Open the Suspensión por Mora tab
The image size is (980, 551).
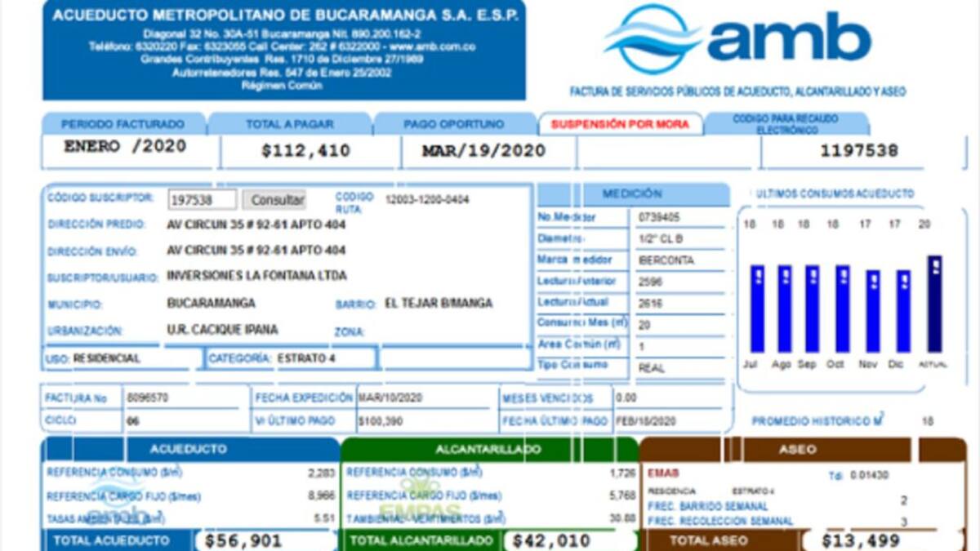pos(620,124)
